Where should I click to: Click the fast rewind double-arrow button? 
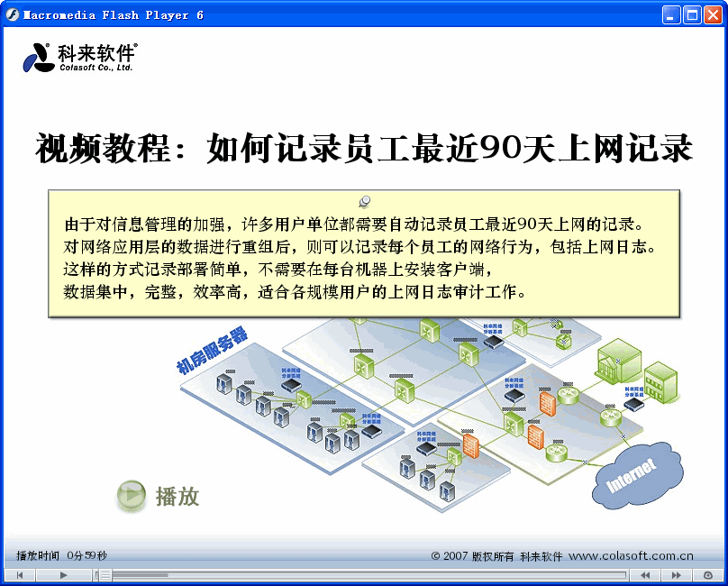coord(645,575)
